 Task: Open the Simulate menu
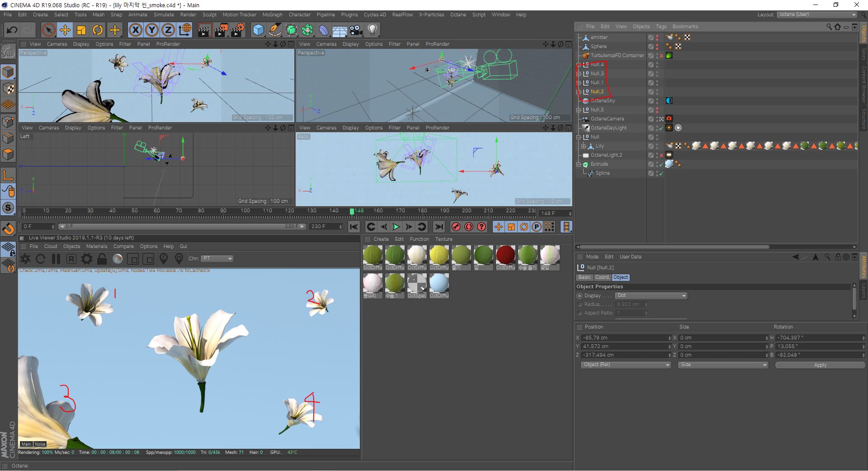coord(164,14)
